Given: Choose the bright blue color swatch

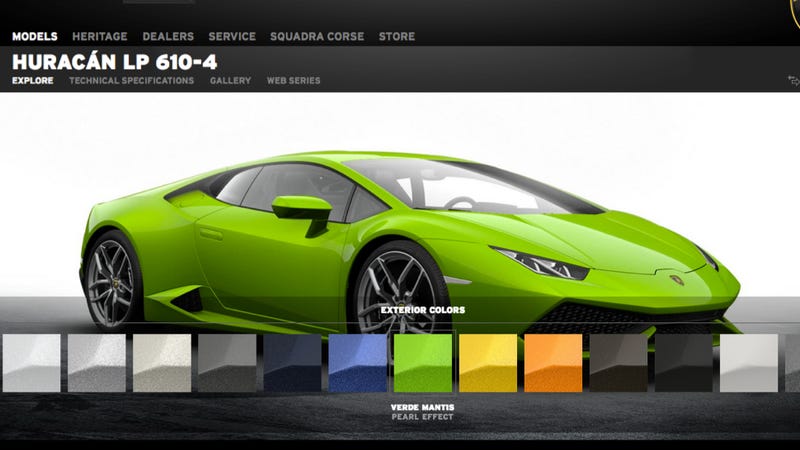Looking at the screenshot, I should click(x=358, y=363).
